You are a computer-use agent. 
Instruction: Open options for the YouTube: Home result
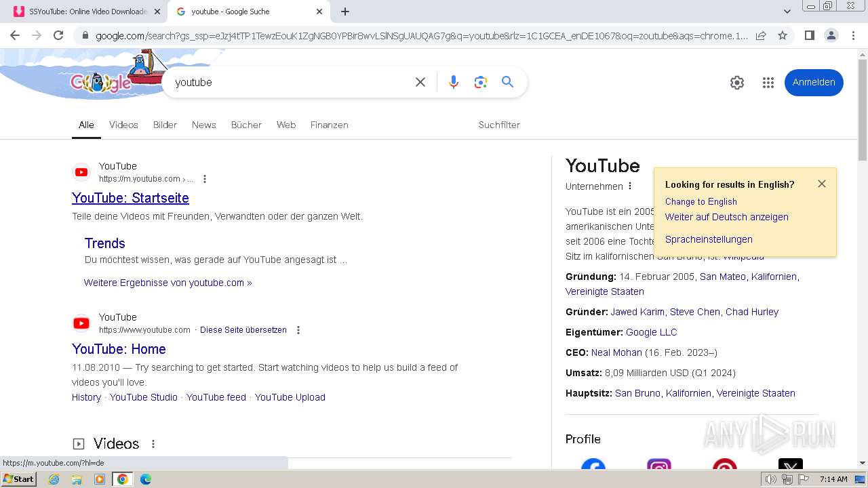click(x=298, y=330)
